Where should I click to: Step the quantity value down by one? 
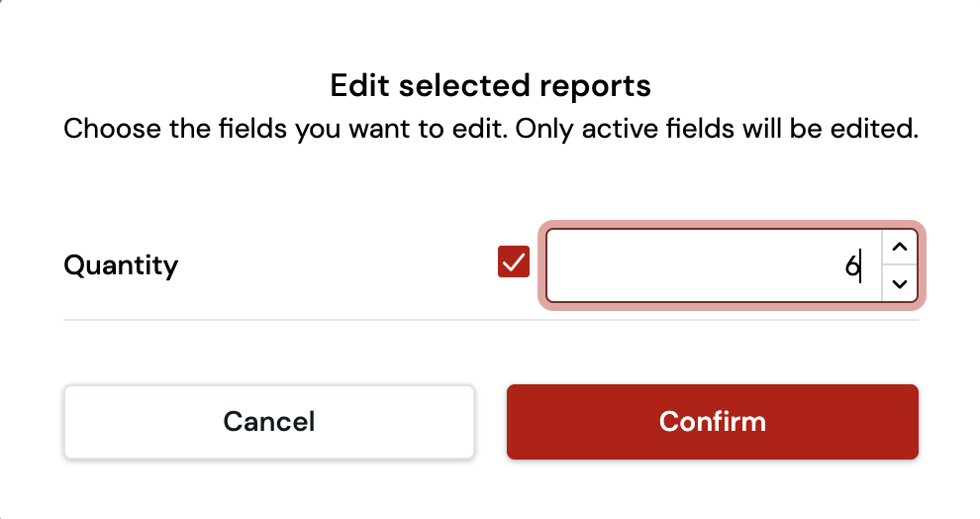pos(899,284)
